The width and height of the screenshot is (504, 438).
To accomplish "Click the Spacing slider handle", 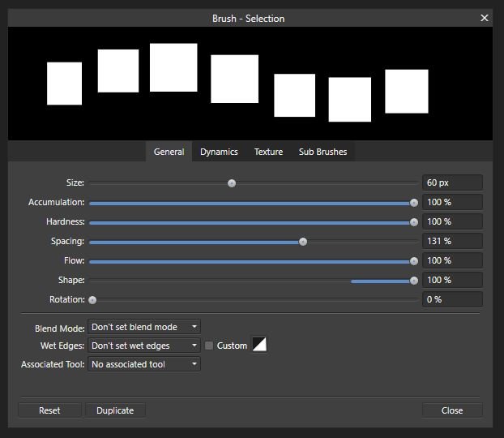I will (x=303, y=242).
